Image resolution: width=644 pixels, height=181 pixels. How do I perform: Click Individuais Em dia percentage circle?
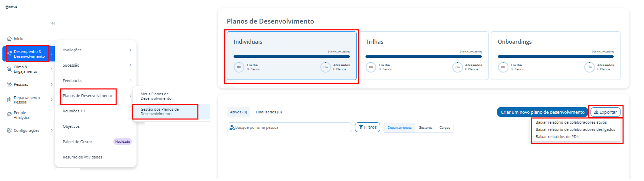239,67
